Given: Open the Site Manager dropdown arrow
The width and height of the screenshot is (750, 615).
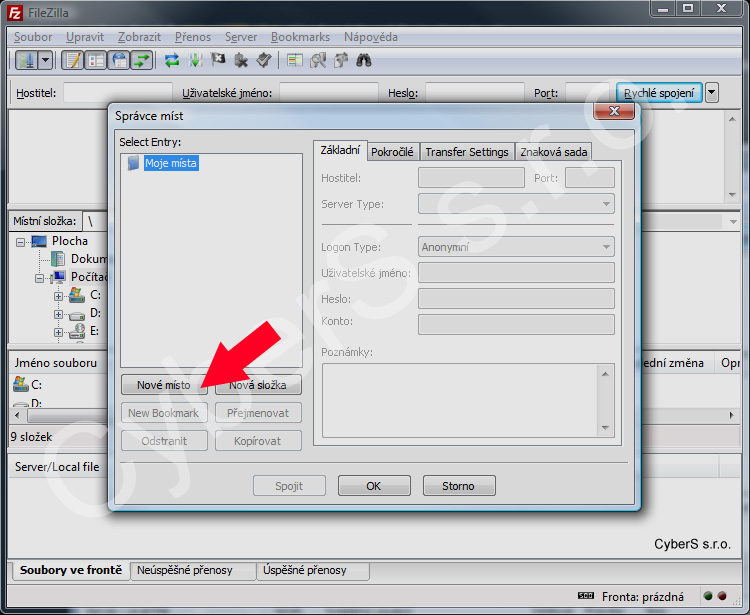Looking at the screenshot, I should click(45, 60).
